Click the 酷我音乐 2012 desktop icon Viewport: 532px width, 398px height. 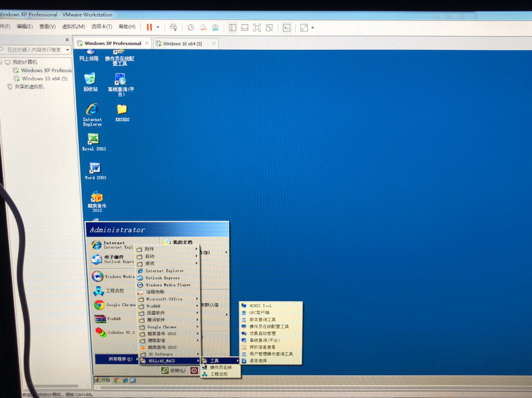97,201
